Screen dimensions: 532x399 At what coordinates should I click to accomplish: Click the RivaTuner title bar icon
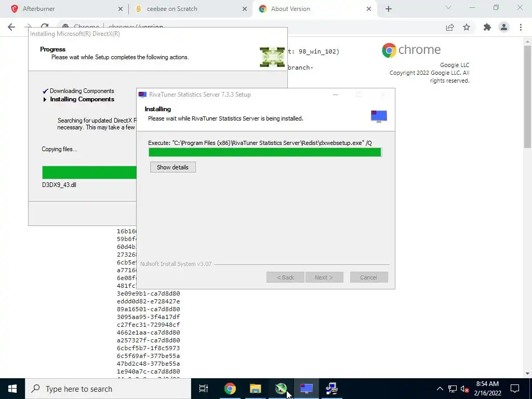tap(142, 95)
